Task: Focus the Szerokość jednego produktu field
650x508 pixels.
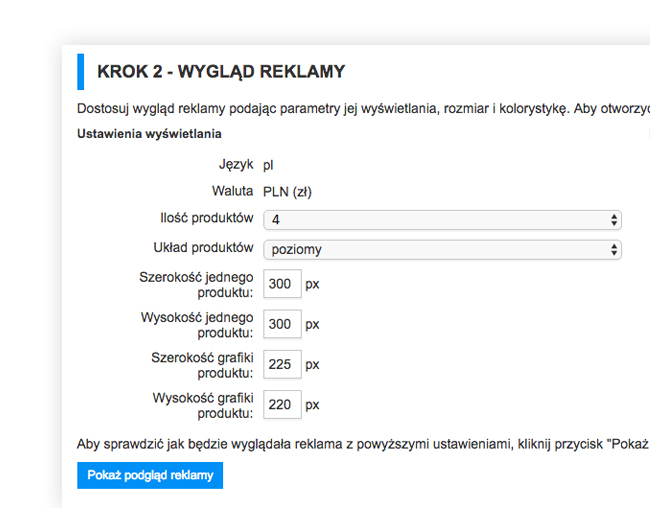Action: tap(282, 284)
